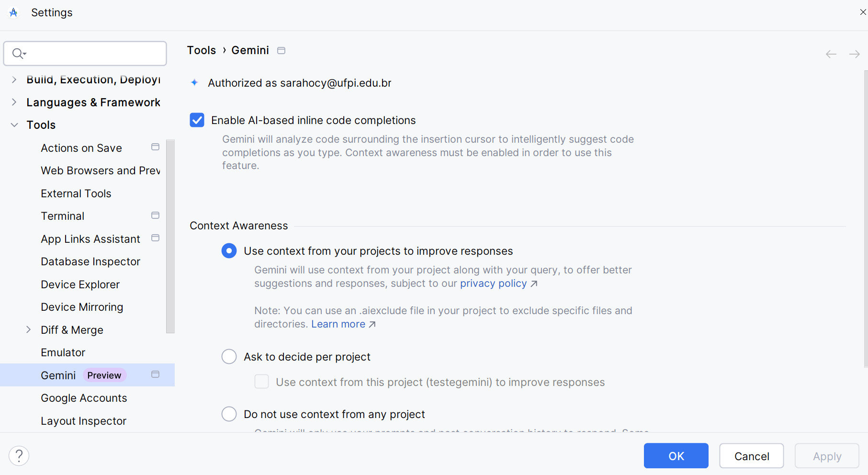This screenshot has height=475, width=868.
Task: Expand Build, Execution, Deployment section
Action: tap(14, 79)
